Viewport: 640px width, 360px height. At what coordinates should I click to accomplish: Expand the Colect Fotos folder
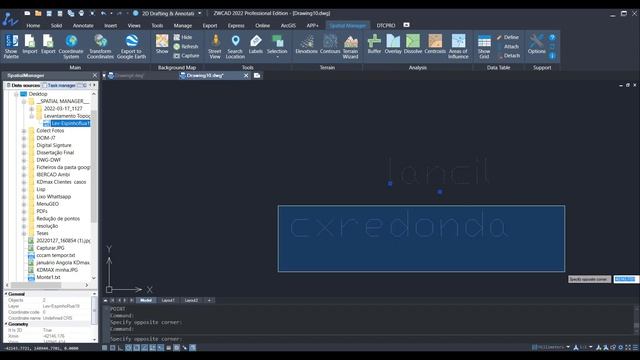[x=24, y=131]
